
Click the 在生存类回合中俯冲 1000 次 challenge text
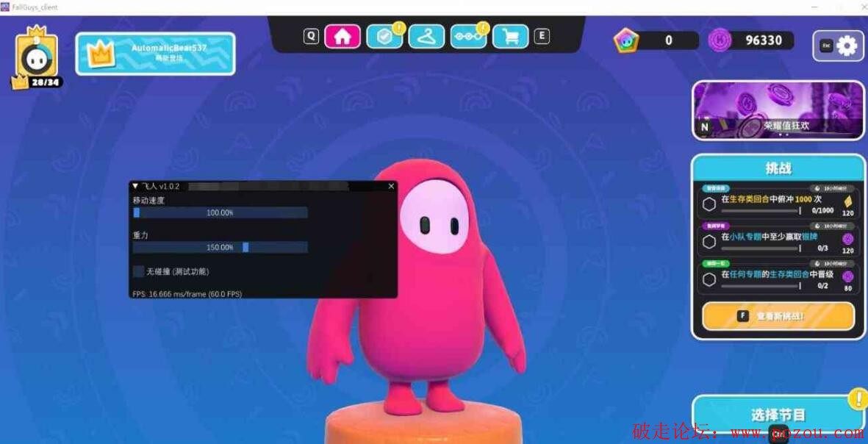point(772,198)
